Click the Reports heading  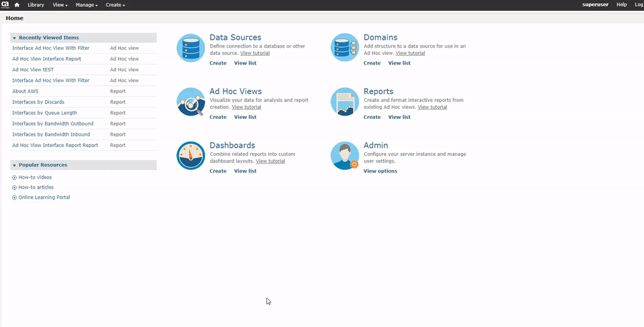click(x=378, y=91)
